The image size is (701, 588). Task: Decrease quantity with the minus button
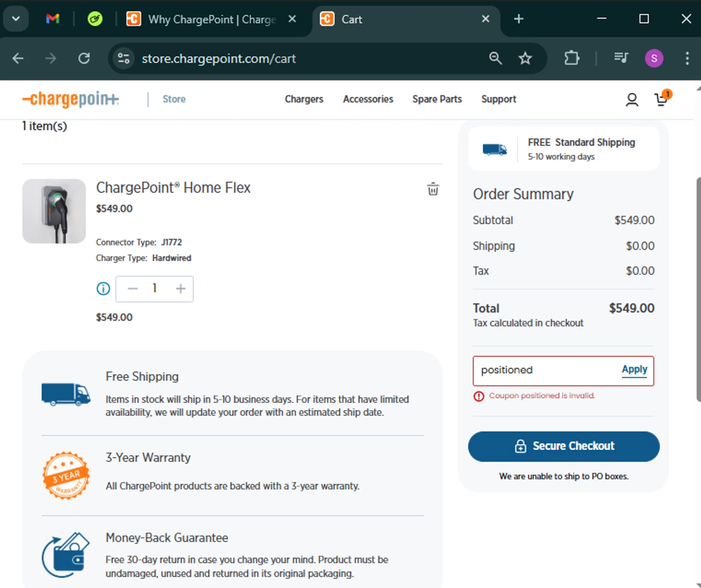tap(133, 289)
